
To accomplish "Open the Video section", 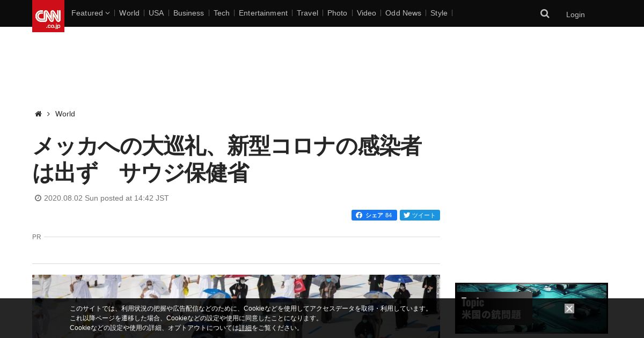I will click(367, 13).
